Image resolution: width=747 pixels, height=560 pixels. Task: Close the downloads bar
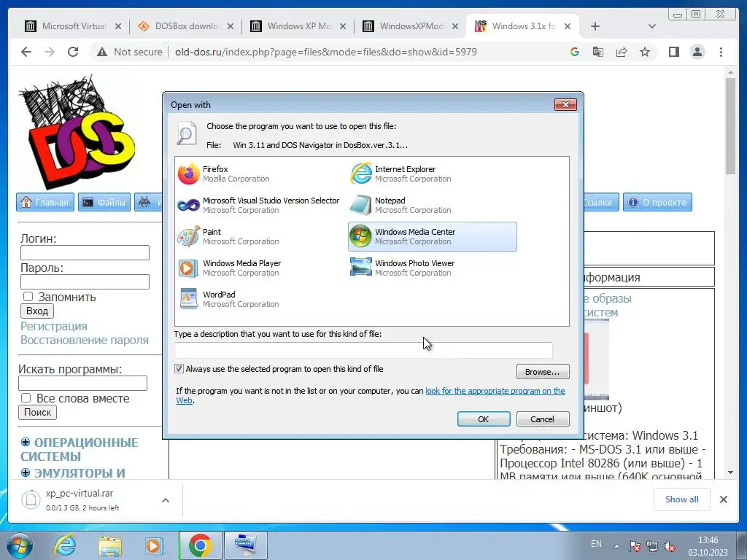tap(724, 499)
